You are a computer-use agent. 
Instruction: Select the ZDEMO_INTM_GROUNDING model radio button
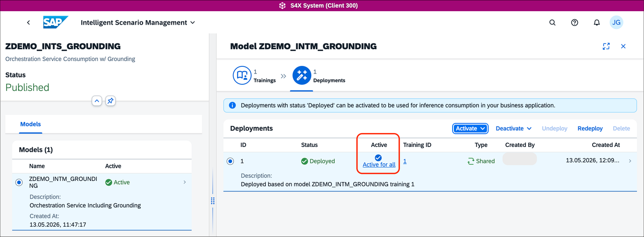coord(19,182)
